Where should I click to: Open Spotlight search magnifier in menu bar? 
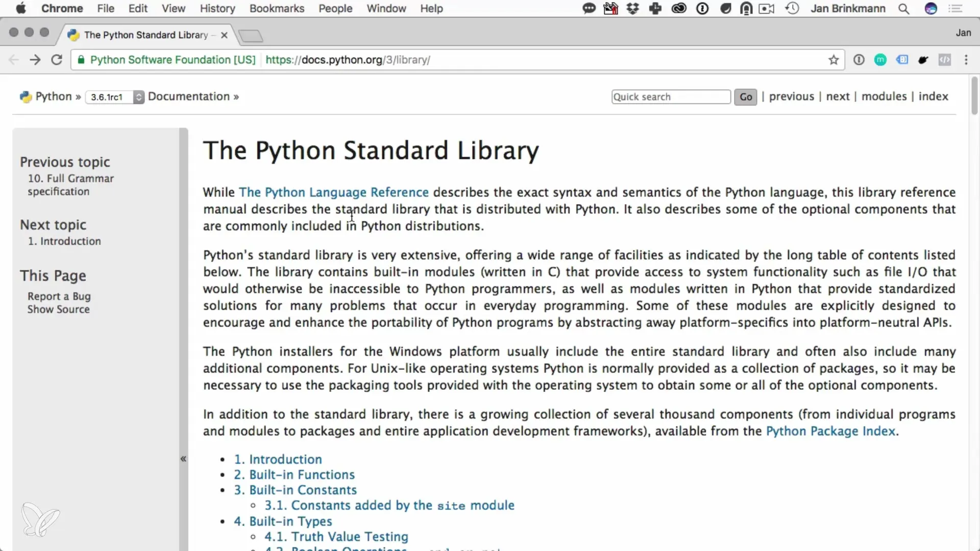[x=904, y=9]
